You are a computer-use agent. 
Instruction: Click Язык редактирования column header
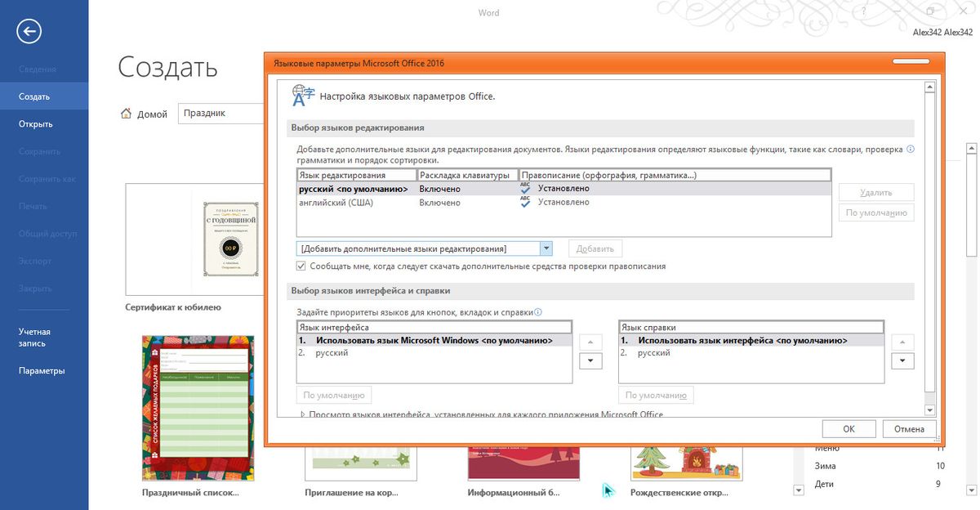(357, 175)
